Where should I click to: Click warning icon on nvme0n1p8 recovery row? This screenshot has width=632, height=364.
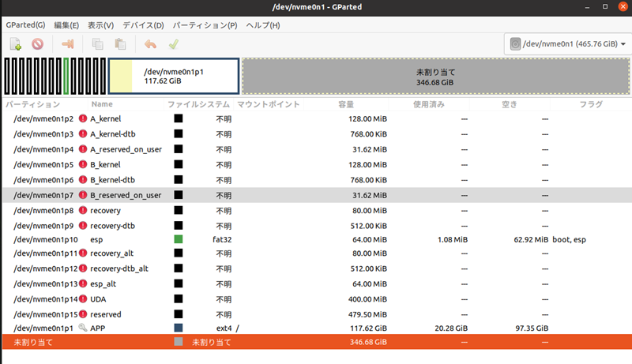(x=83, y=210)
